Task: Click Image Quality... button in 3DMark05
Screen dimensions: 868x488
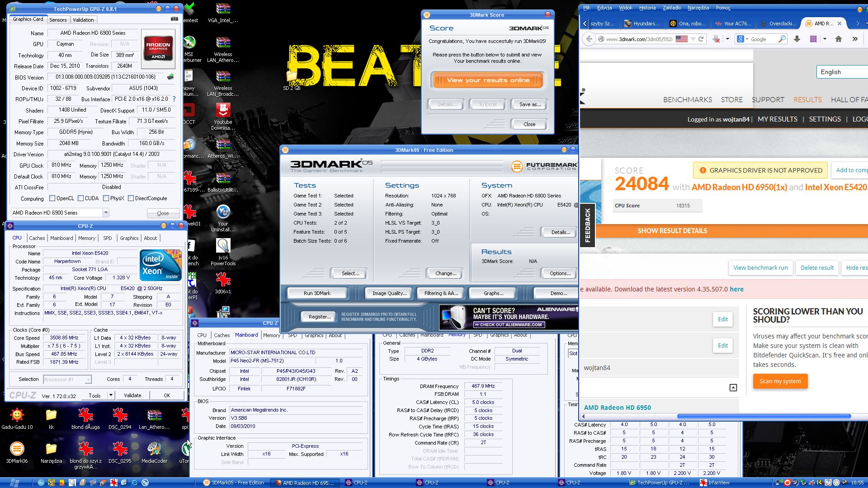Action: tap(389, 293)
